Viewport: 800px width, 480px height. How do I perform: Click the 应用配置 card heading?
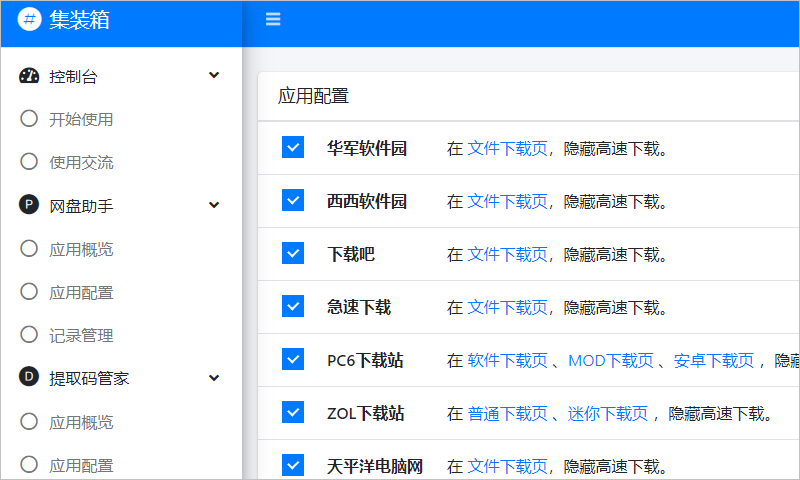coord(313,96)
